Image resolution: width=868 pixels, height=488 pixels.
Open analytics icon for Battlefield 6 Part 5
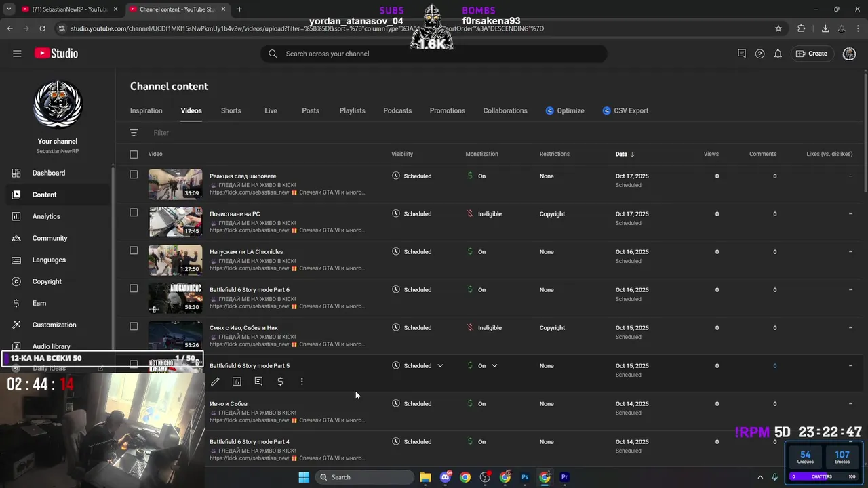pyautogui.click(x=237, y=382)
